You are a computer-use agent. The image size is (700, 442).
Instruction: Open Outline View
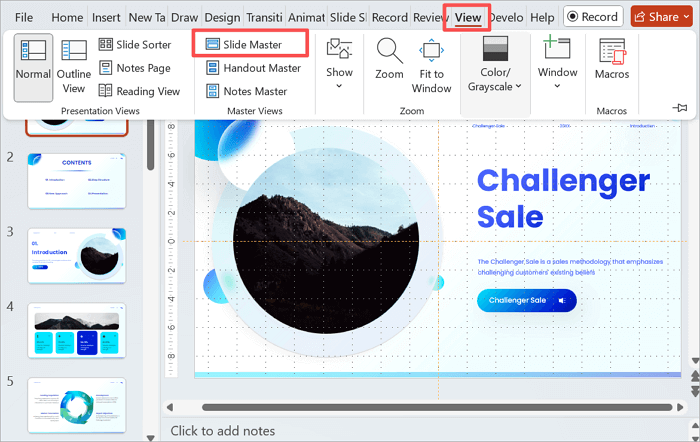(74, 67)
